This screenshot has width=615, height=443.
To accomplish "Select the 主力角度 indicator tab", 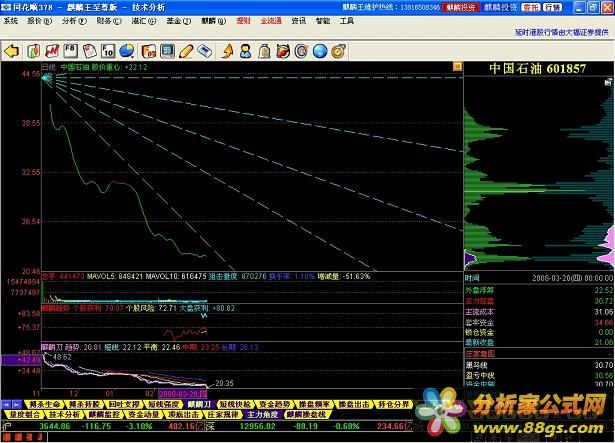I will tap(262, 414).
